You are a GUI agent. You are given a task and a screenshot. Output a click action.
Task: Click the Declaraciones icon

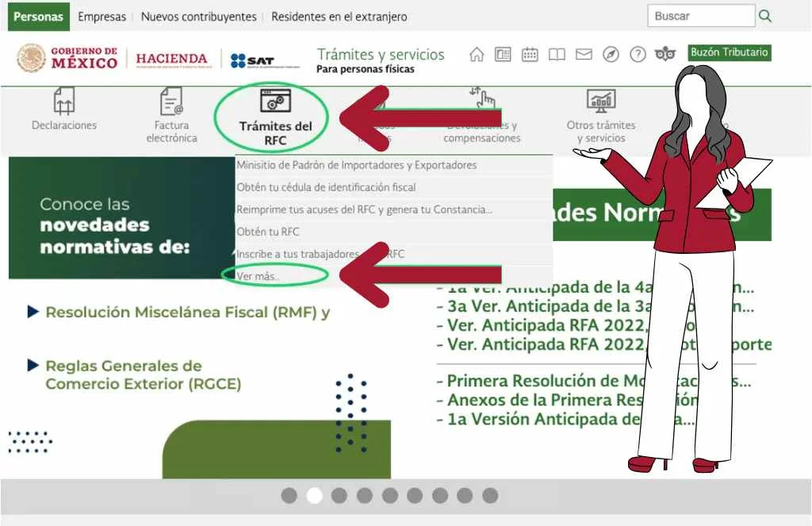pyautogui.click(x=63, y=101)
